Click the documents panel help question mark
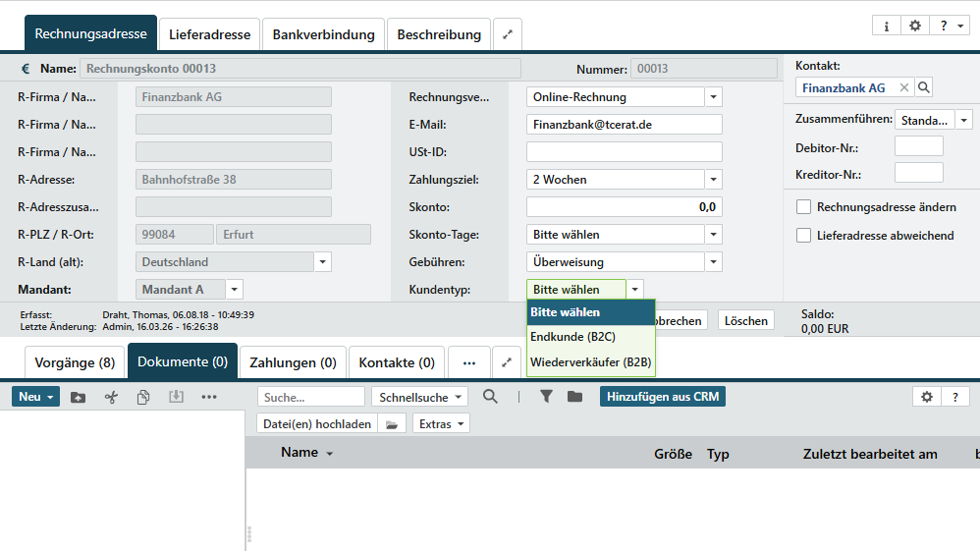This screenshot has height=551, width=980. pos(955,397)
